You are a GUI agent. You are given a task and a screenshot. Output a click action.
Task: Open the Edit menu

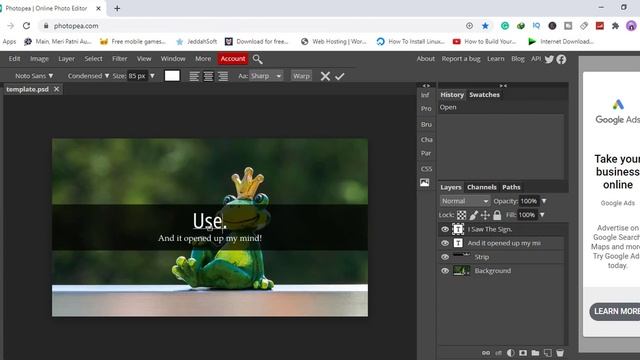click(15, 59)
